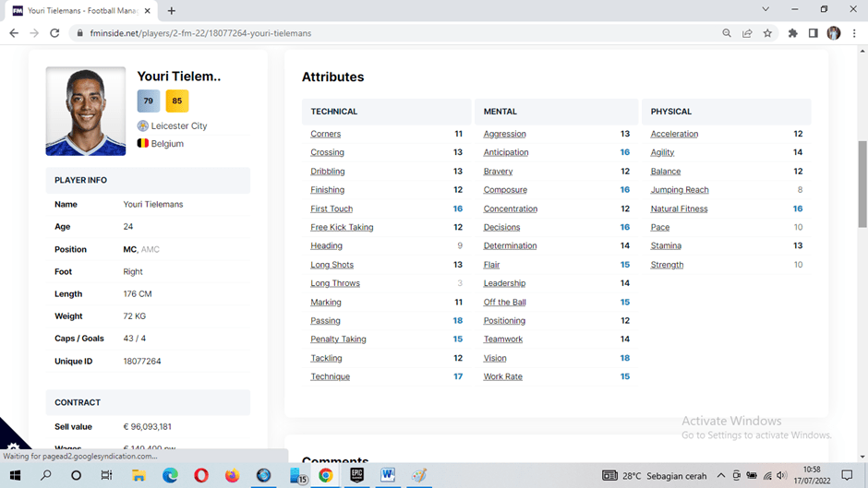Expand the tab search chevron
This screenshot has height=488, width=868.
point(766,9)
